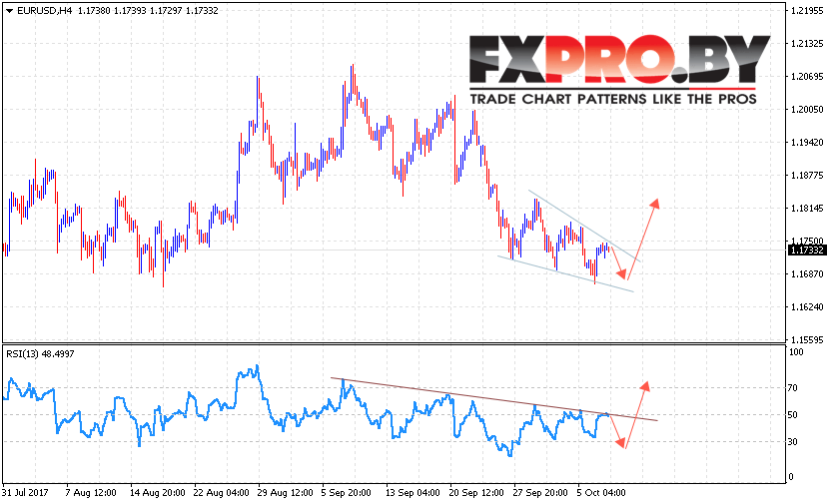Select the RSI scale value 0

[790, 477]
